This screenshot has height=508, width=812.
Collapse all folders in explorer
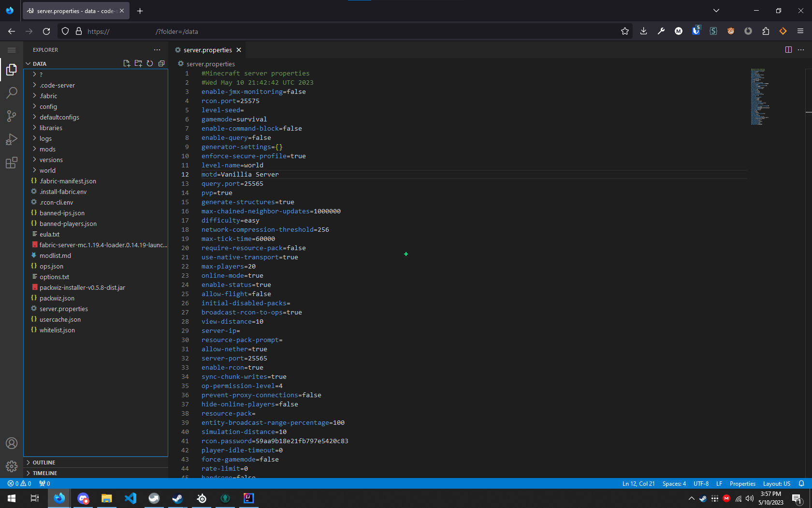coord(161,63)
